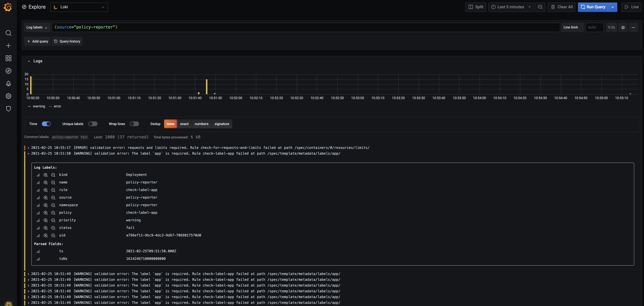Toggle the Unique labels switch
This screenshot has height=306, width=644.
[92, 124]
